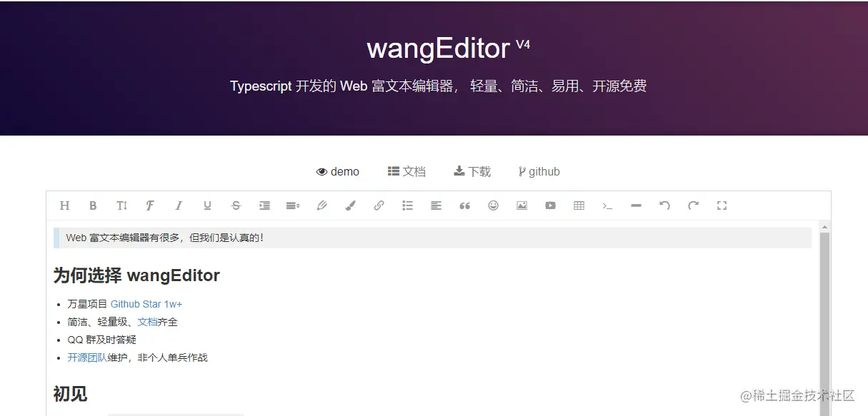Follow the 开源团队 link

87,357
